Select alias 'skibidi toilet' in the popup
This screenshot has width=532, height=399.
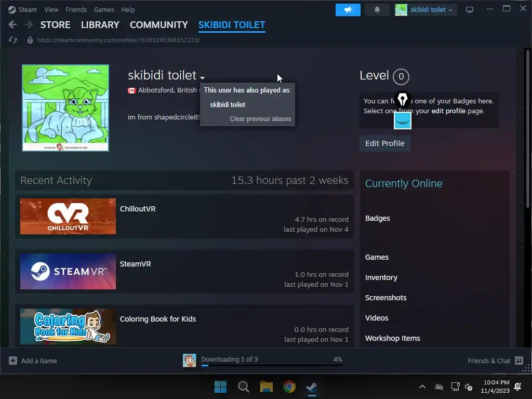click(228, 104)
